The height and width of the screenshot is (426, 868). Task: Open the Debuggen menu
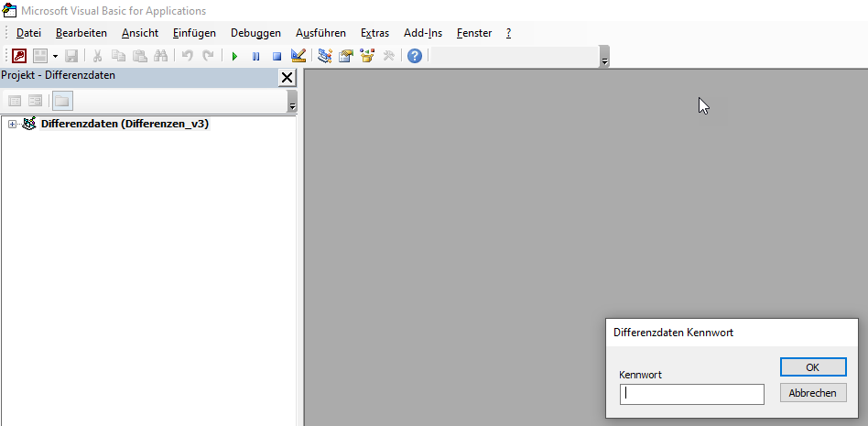click(x=255, y=33)
